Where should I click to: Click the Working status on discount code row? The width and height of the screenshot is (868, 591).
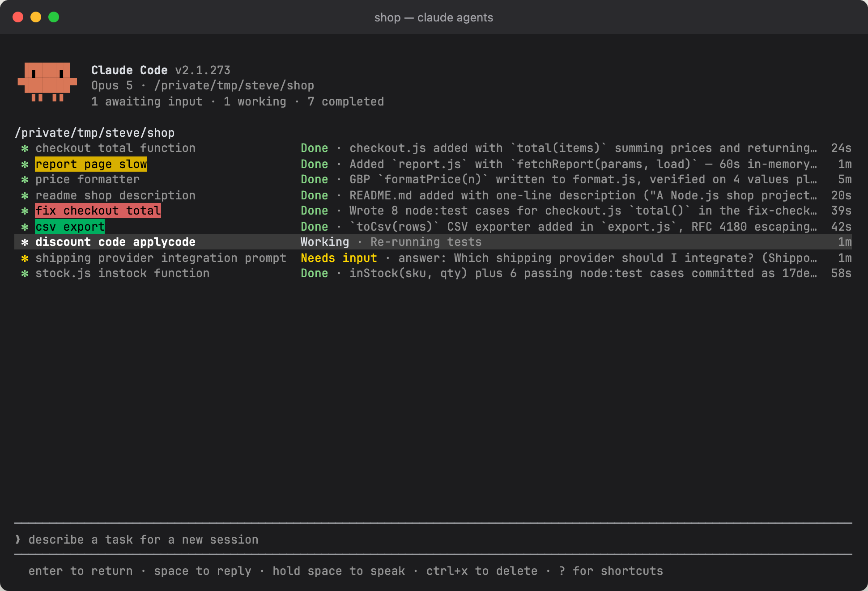pyautogui.click(x=325, y=242)
